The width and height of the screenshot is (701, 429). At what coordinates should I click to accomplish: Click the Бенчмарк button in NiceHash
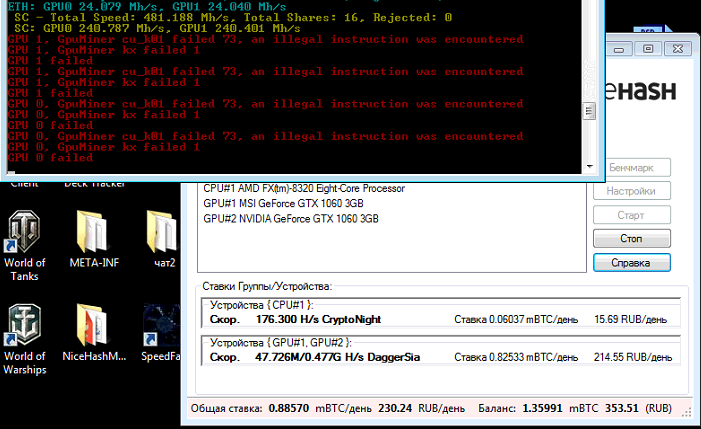631,168
